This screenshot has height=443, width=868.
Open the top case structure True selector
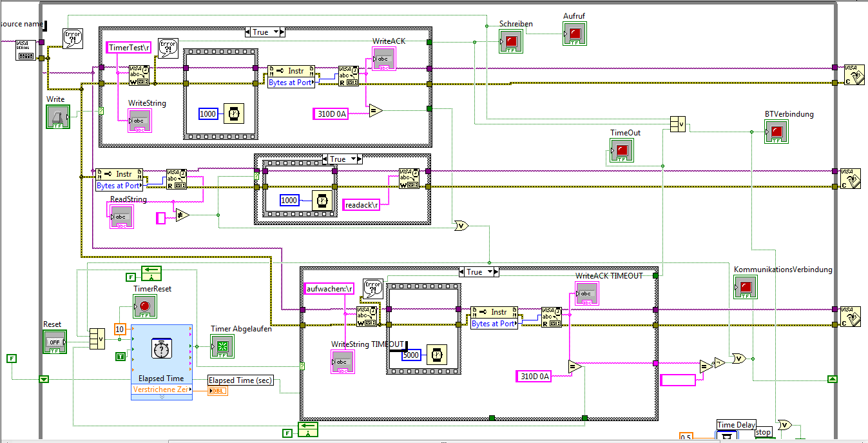click(x=265, y=32)
